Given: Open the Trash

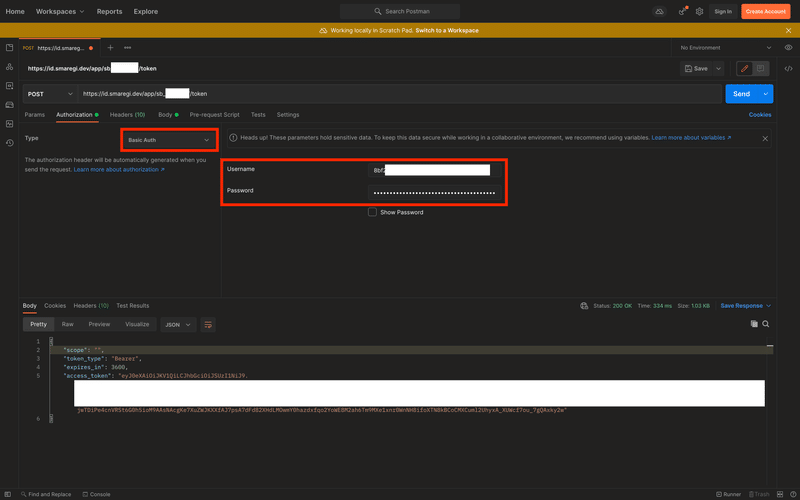Looking at the screenshot, I should coord(759,494).
